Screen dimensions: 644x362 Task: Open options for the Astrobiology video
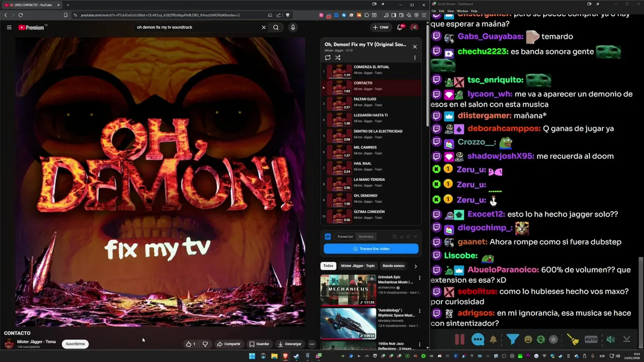coord(419,311)
